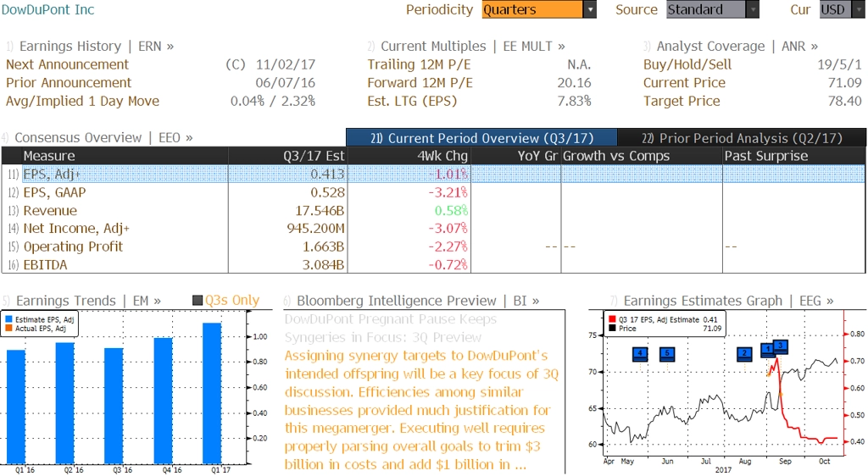868x476 pixels.
Task: Click the Q4 '16 bar in Earnings Trends
Action: (163, 401)
